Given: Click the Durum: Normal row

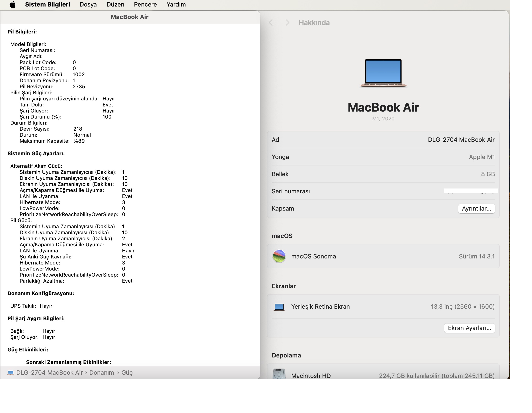Looking at the screenshot, I should tap(55, 135).
